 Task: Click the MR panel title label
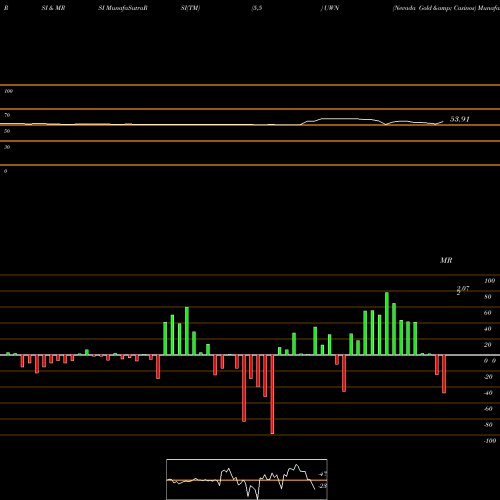point(446,260)
